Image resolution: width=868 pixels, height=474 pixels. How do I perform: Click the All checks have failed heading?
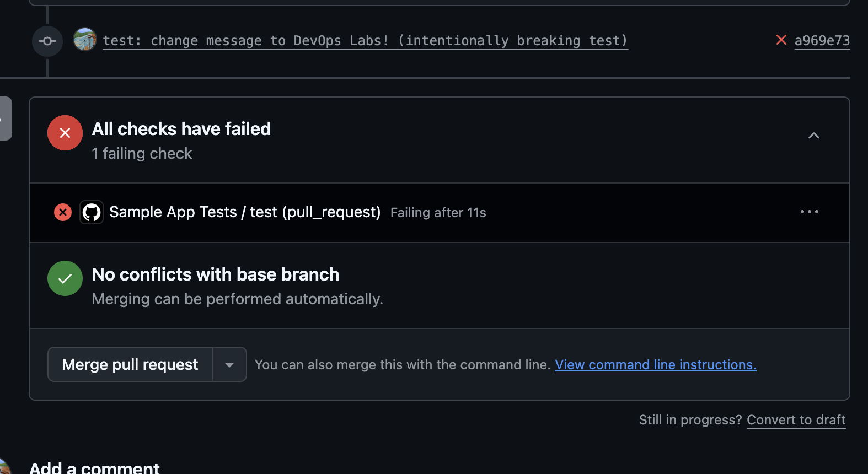(181, 129)
